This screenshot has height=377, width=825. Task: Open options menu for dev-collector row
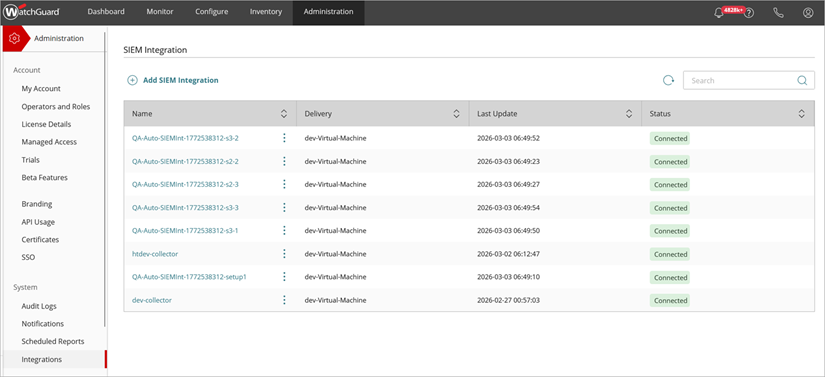pos(284,300)
